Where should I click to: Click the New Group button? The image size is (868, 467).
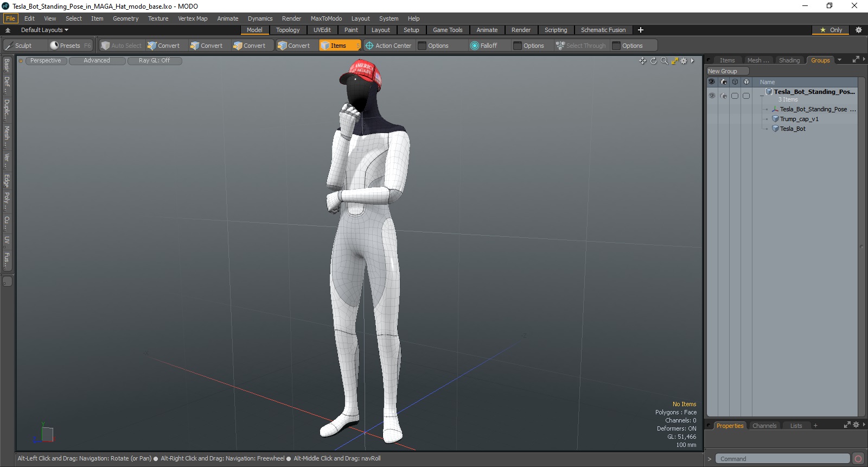pos(727,71)
